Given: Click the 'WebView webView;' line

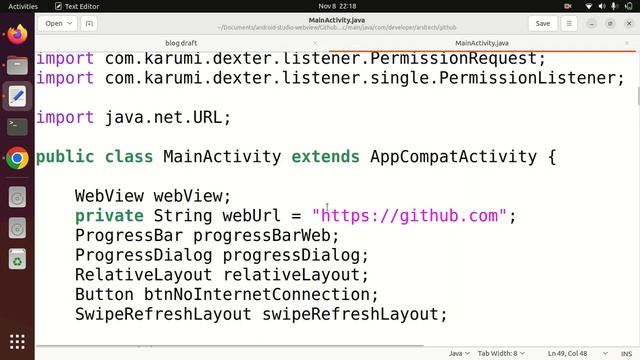Looking at the screenshot, I should click(153, 196).
